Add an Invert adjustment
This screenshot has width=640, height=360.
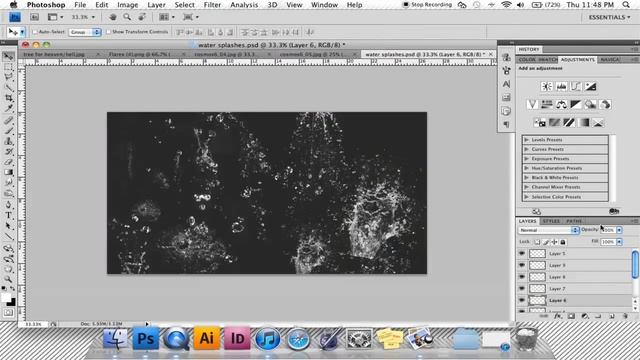pos(540,122)
